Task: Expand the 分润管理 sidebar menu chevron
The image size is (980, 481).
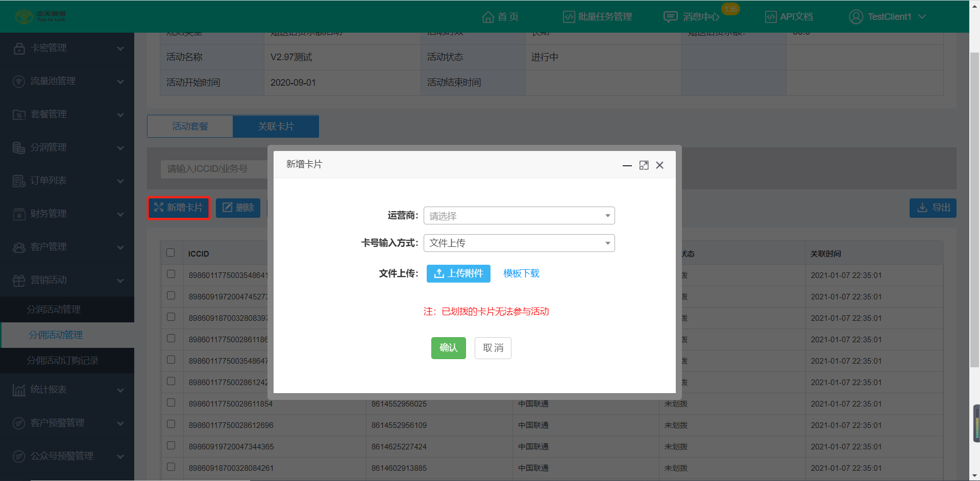Action: tap(120, 148)
